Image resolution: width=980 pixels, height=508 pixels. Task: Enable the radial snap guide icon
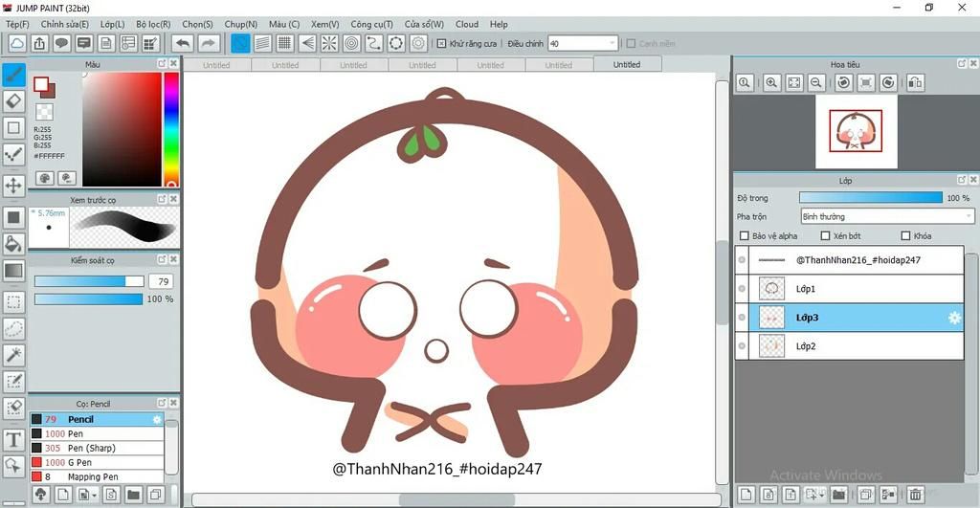coord(328,43)
